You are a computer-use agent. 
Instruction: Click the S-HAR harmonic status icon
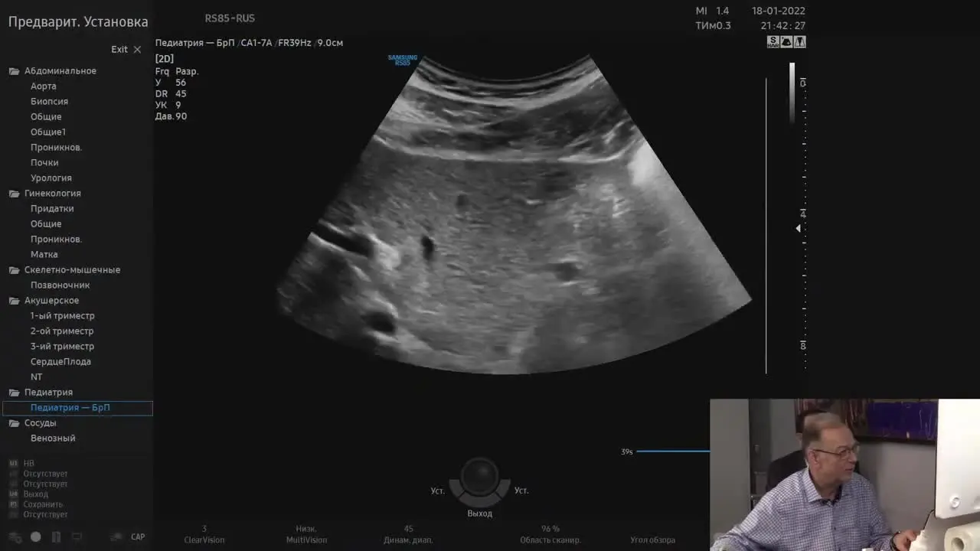[x=773, y=42]
